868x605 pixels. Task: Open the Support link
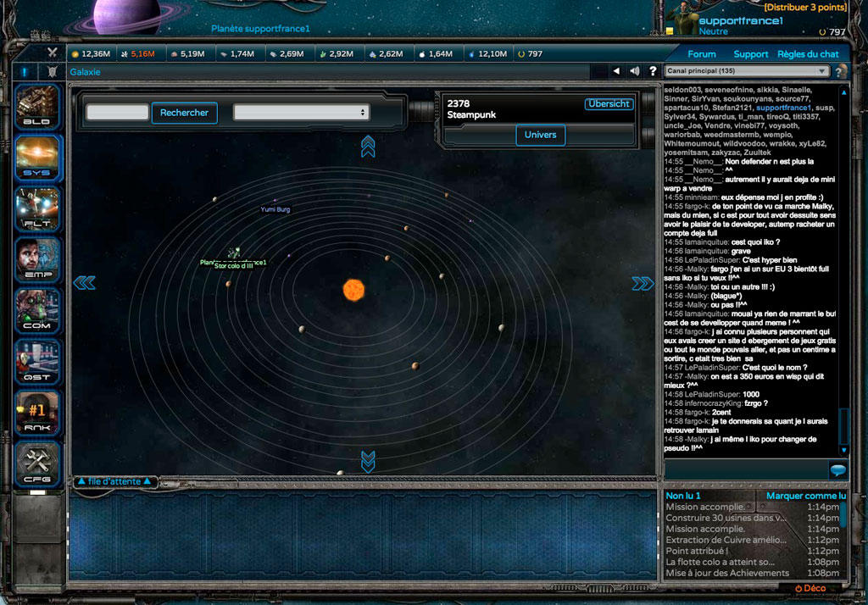click(751, 54)
